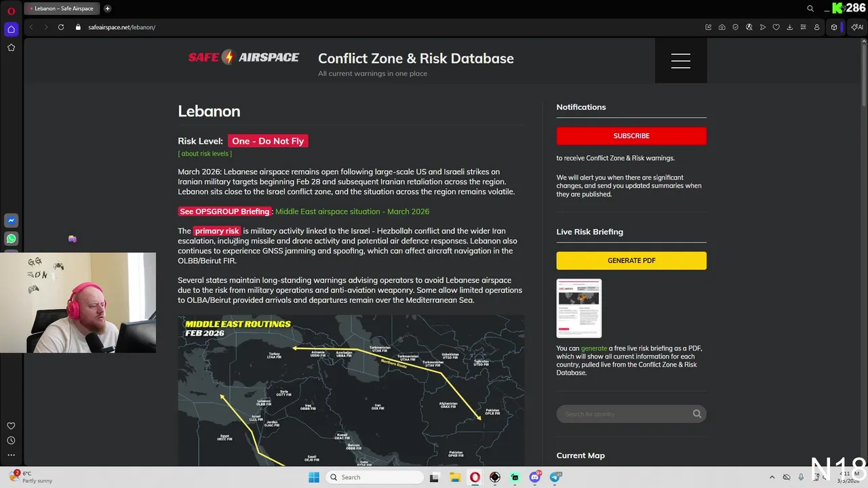
Task: Open history clock in Opera sidebar
Action: point(11,441)
